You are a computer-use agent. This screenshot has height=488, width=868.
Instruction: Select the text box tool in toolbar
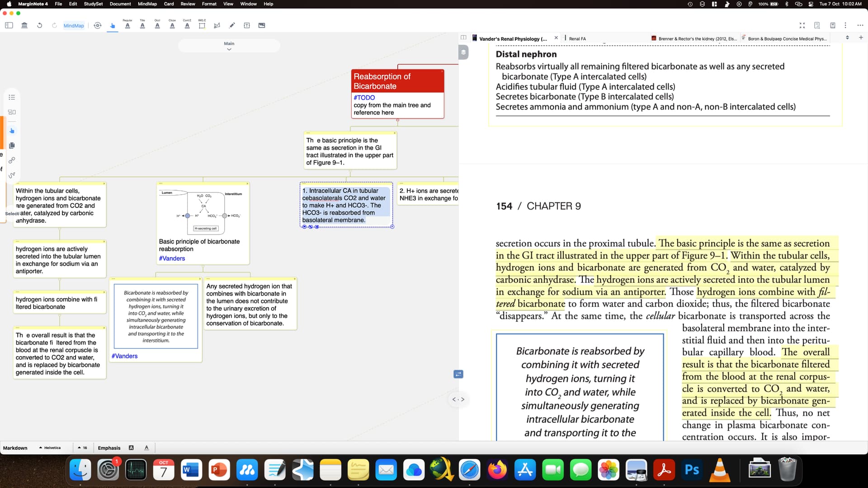click(247, 25)
